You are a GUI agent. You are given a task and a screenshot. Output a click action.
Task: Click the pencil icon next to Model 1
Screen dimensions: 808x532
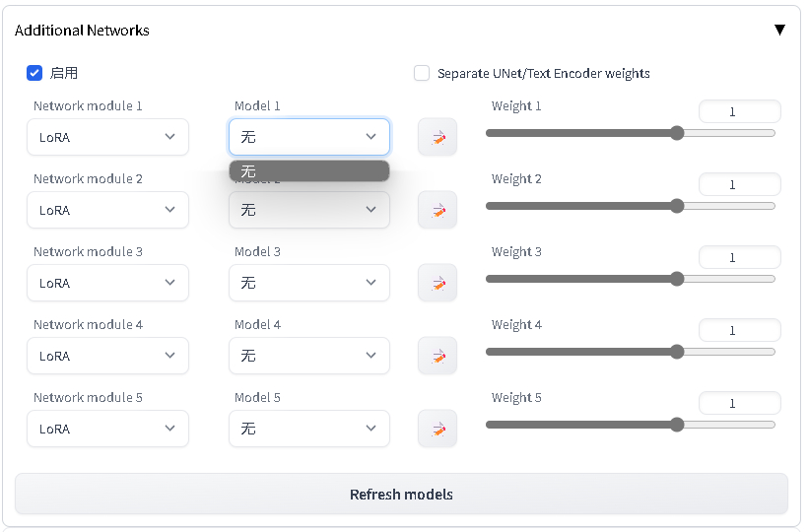click(x=438, y=137)
